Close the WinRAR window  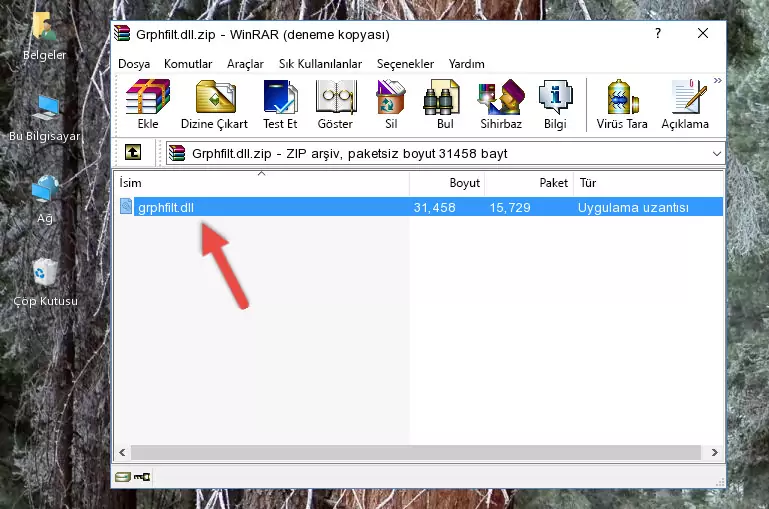point(703,33)
